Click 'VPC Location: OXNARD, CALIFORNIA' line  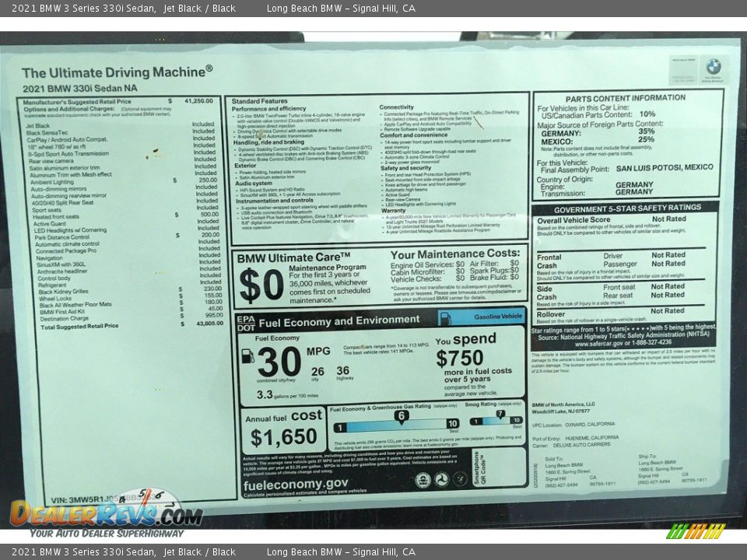(573, 424)
